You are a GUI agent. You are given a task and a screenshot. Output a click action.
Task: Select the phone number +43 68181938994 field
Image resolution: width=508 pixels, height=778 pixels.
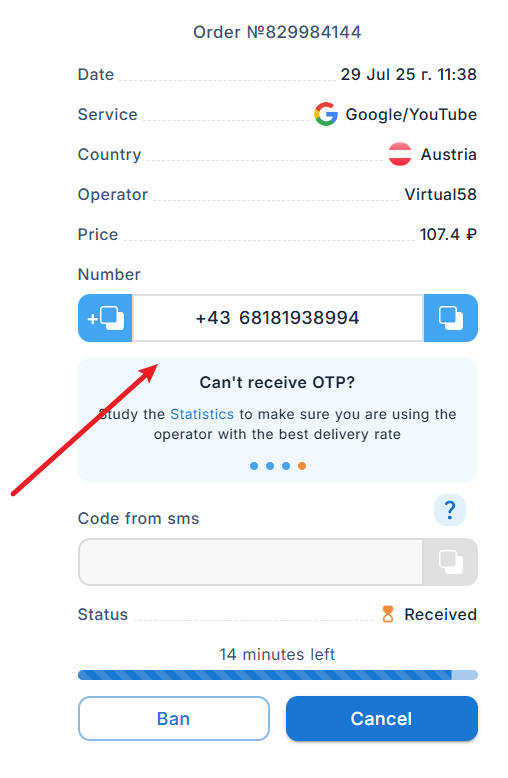click(278, 318)
